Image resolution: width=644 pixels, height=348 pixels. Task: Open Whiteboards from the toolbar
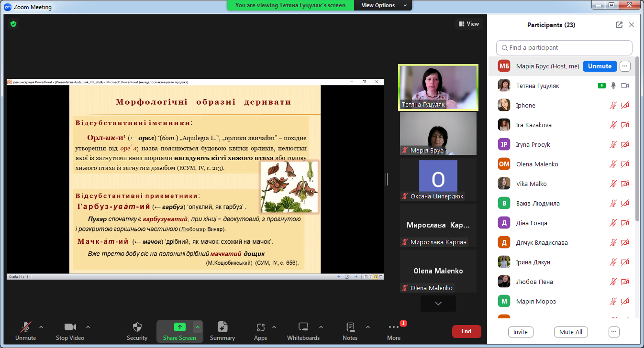point(303,327)
